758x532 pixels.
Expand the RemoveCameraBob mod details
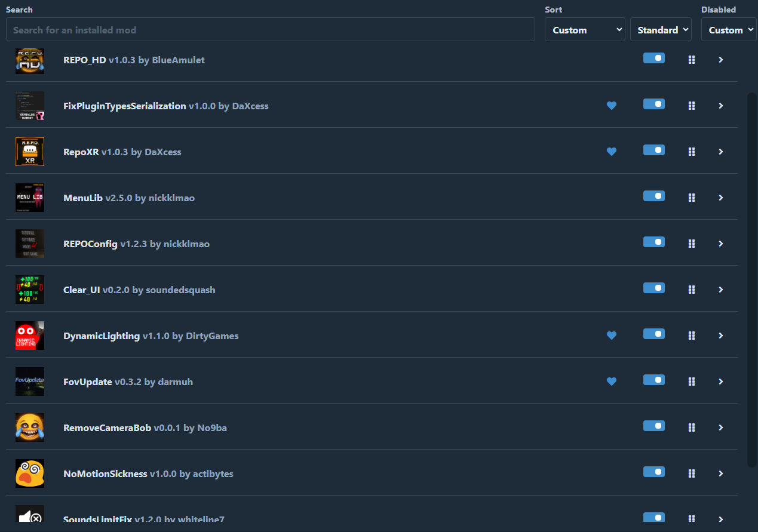pos(721,428)
